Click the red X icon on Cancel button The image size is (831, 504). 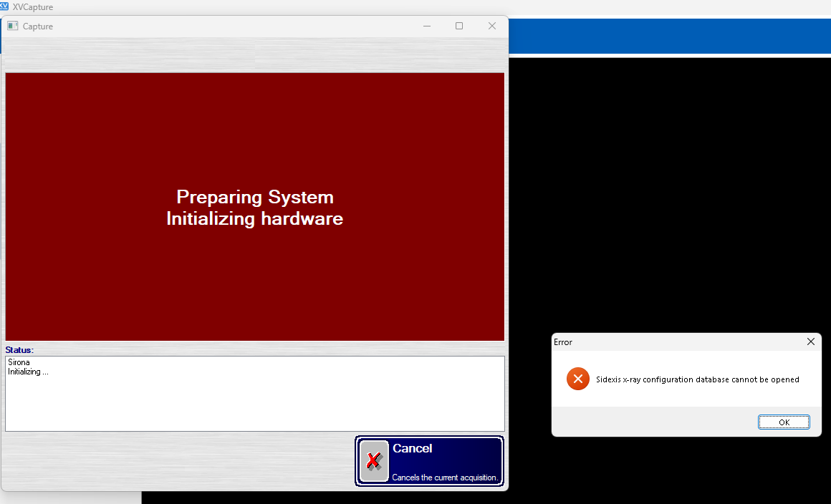click(x=374, y=461)
